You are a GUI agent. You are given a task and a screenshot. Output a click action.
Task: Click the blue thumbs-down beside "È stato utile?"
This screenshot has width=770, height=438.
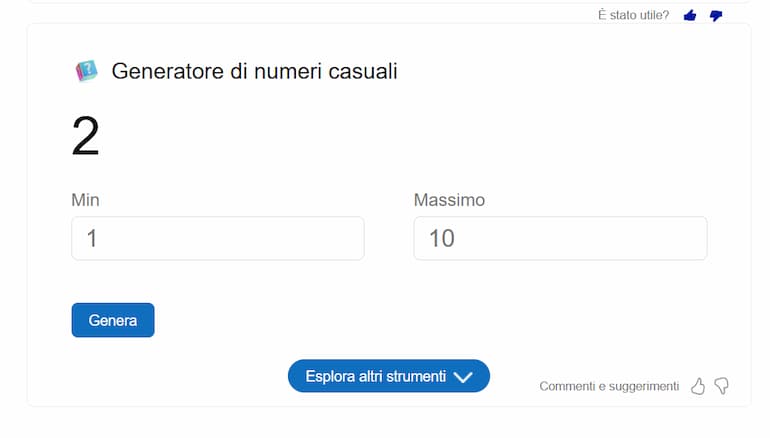pyautogui.click(x=716, y=16)
